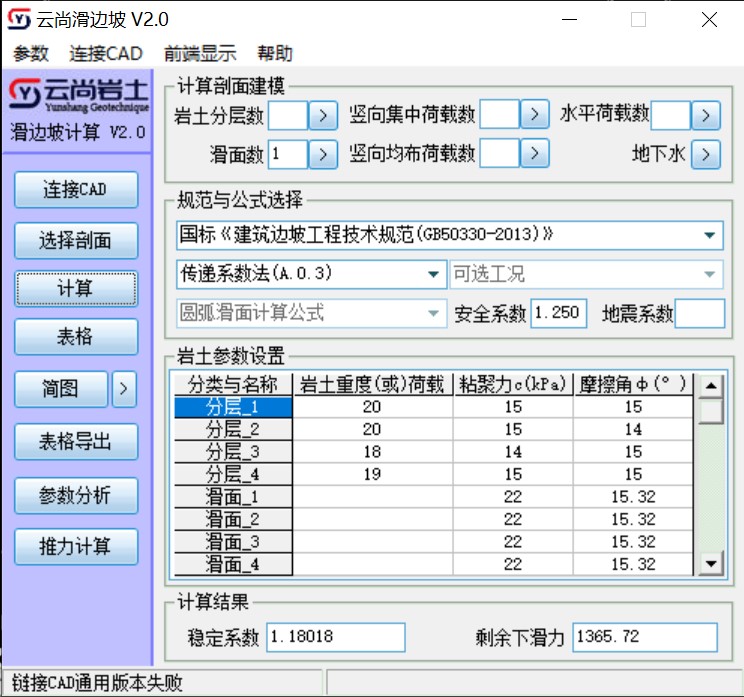Focus the 竖向集中荷载数 input field
This screenshot has width=744, height=697.
[x=500, y=114]
